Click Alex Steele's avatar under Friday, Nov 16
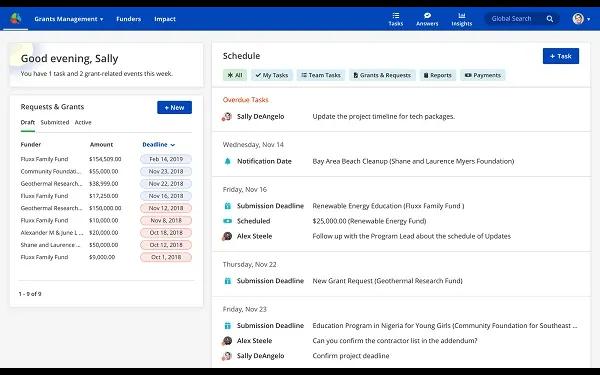Screen dimensions: 600x375 tap(227, 236)
